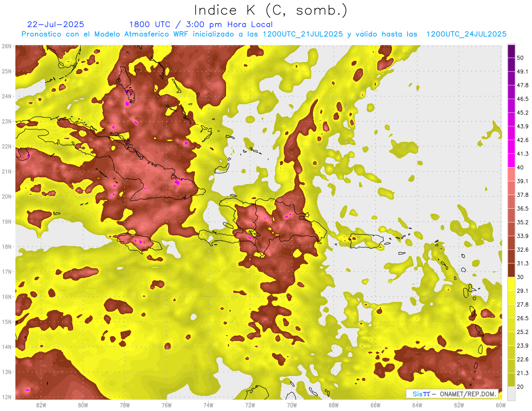The image size is (532, 411).
Task: Click the latitude label "20N"
Action: pos(7,196)
